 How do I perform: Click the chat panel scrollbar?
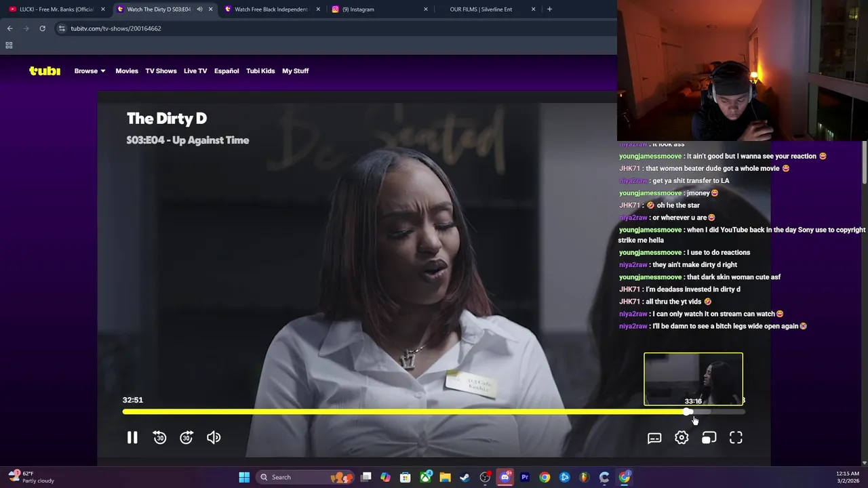click(x=864, y=163)
